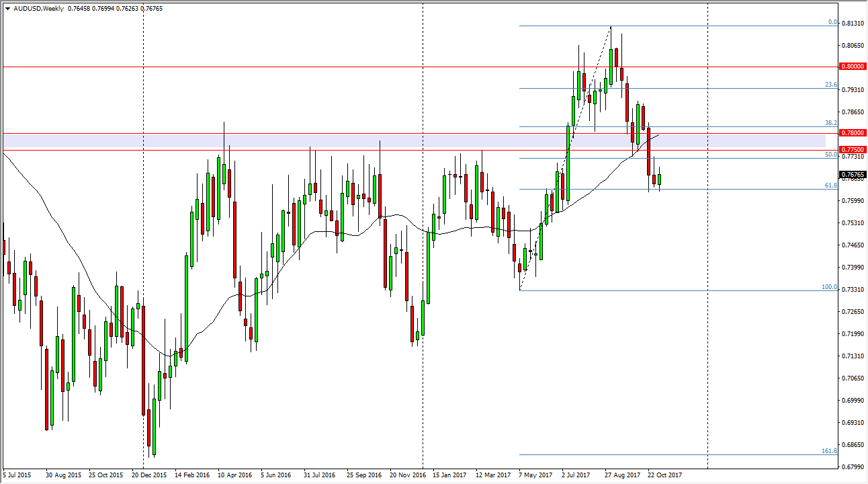Select the red 0.78000 price label
868x484 pixels.
tap(852, 133)
